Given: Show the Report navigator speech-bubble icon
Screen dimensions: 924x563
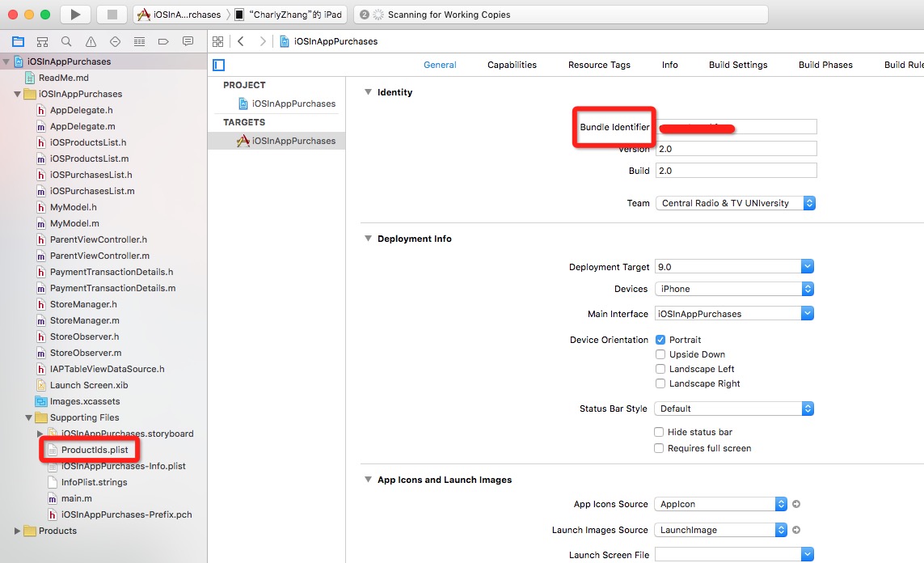Looking at the screenshot, I should pos(188,41).
